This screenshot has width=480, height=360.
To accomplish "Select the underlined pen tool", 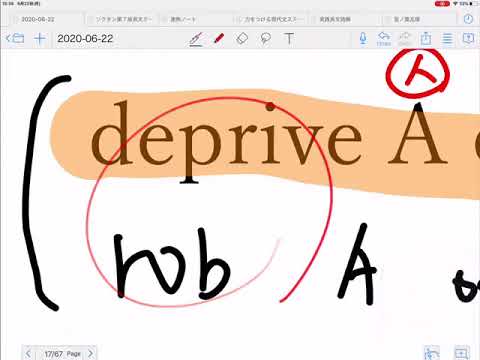I will point(196,39).
